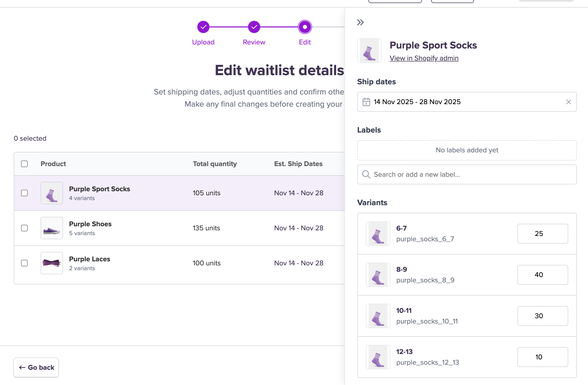Toggle the select all products checkbox
The height and width of the screenshot is (385, 588).
click(x=24, y=164)
